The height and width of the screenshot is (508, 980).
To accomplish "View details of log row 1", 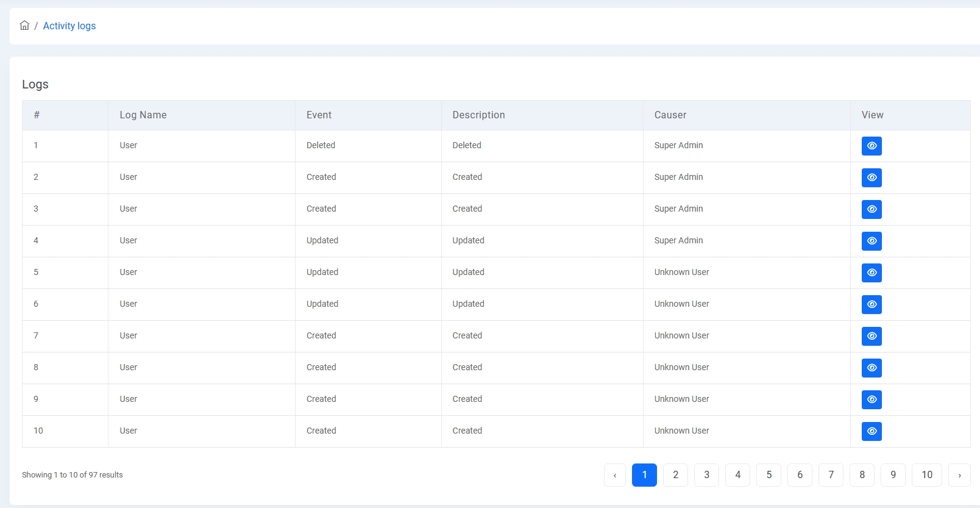I will pyautogui.click(x=872, y=146).
